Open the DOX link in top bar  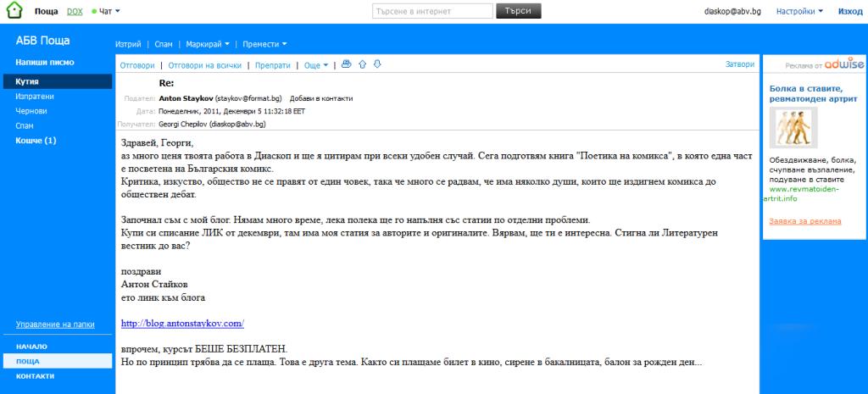pos(75,11)
